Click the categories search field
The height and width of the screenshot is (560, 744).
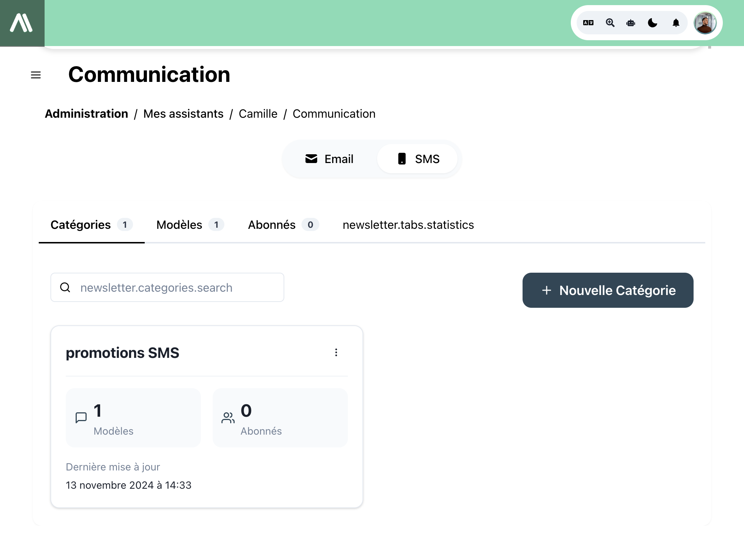pyautogui.click(x=167, y=288)
